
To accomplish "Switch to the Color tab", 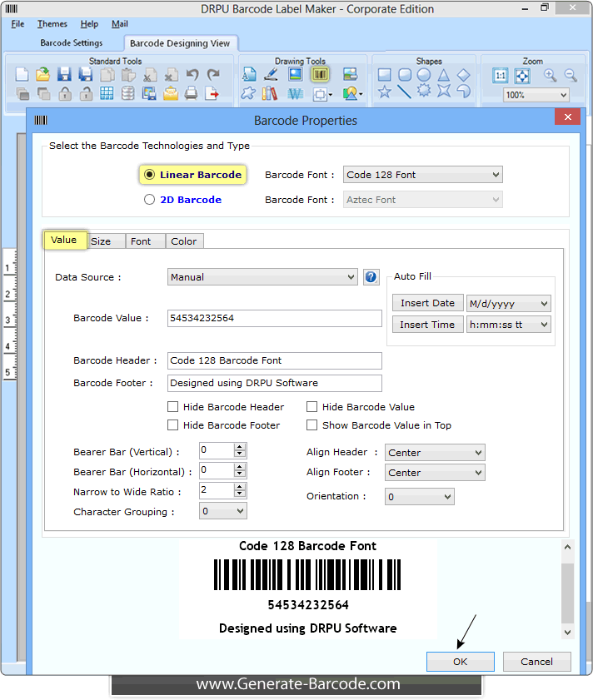I will tap(184, 241).
